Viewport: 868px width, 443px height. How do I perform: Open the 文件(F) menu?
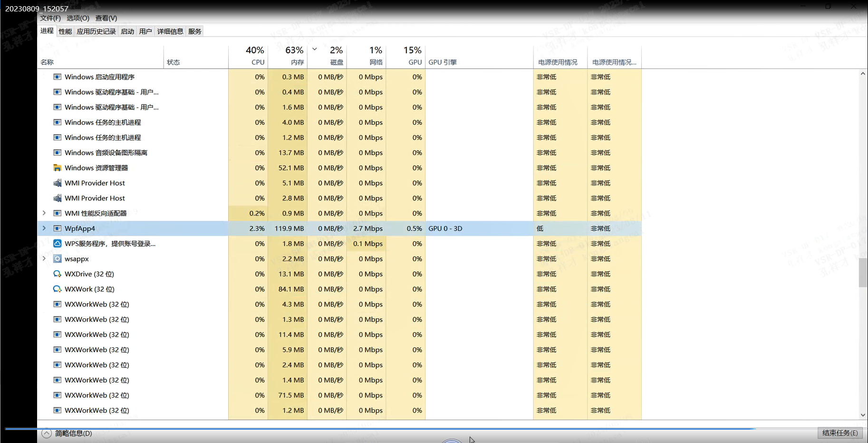click(50, 18)
